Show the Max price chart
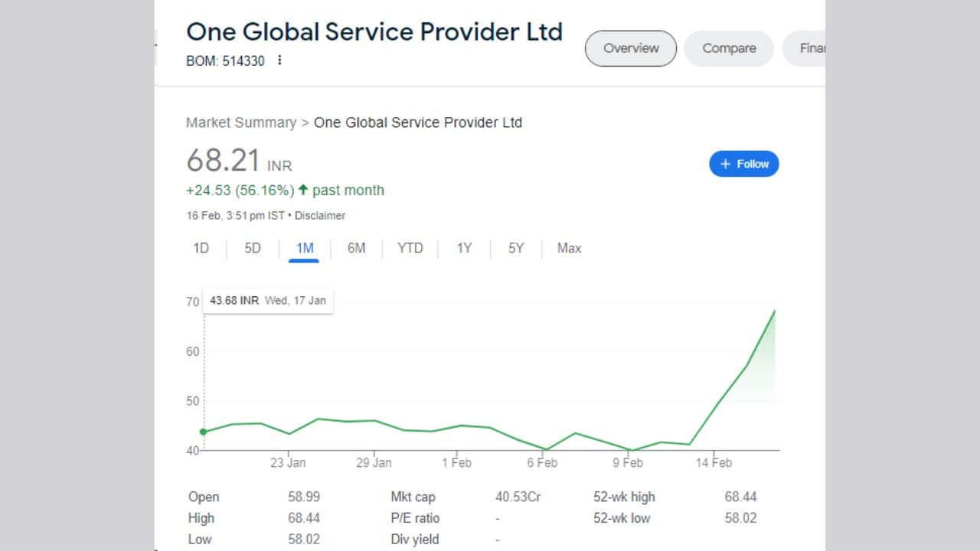Screen dimensions: 980x551 569,248
